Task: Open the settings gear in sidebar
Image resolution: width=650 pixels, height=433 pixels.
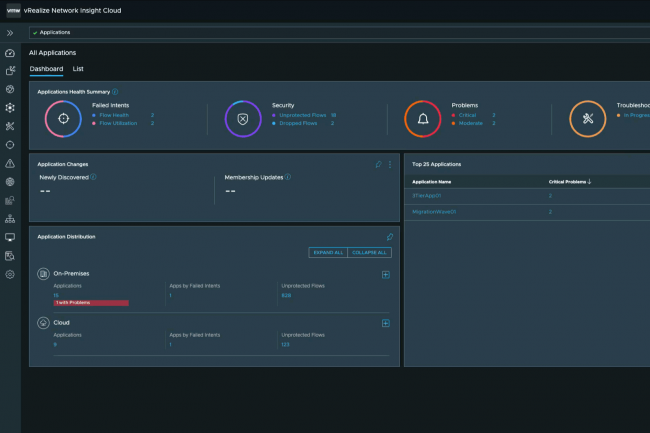Action: coord(10,273)
